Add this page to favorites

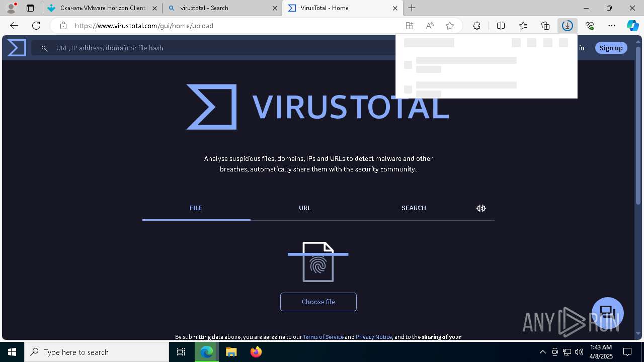pyautogui.click(x=450, y=26)
